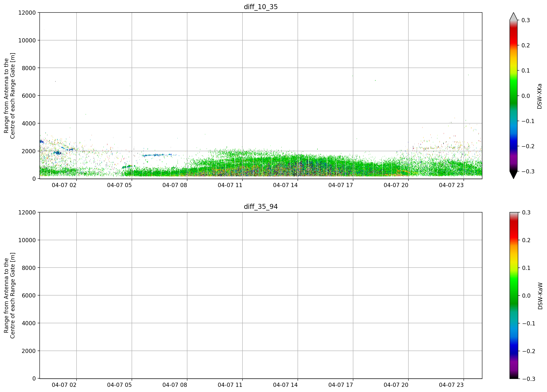
Task: Click the blue cloud streak near 04-07 06 in top plot
Action: tap(157, 155)
